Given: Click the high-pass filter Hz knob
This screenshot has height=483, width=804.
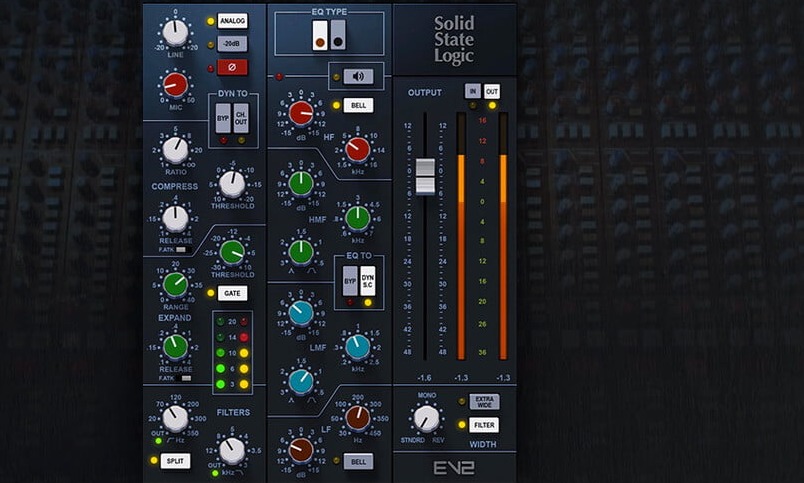Looking at the screenshot, I should click(175, 418).
